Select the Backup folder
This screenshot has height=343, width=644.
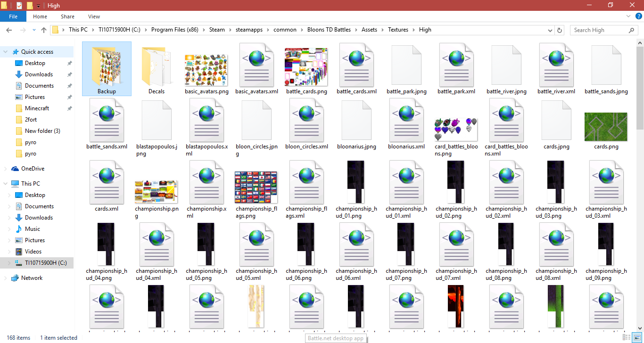[x=107, y=69]
